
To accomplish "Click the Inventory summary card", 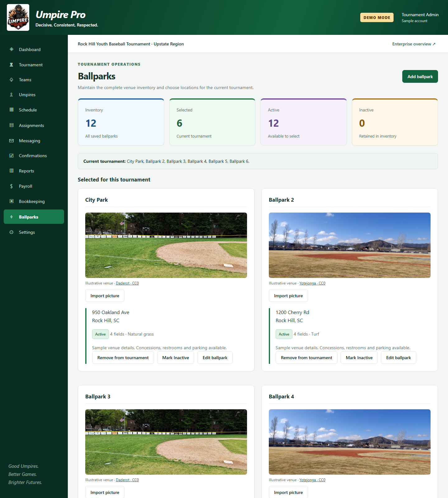I will (x=121, y=122).
